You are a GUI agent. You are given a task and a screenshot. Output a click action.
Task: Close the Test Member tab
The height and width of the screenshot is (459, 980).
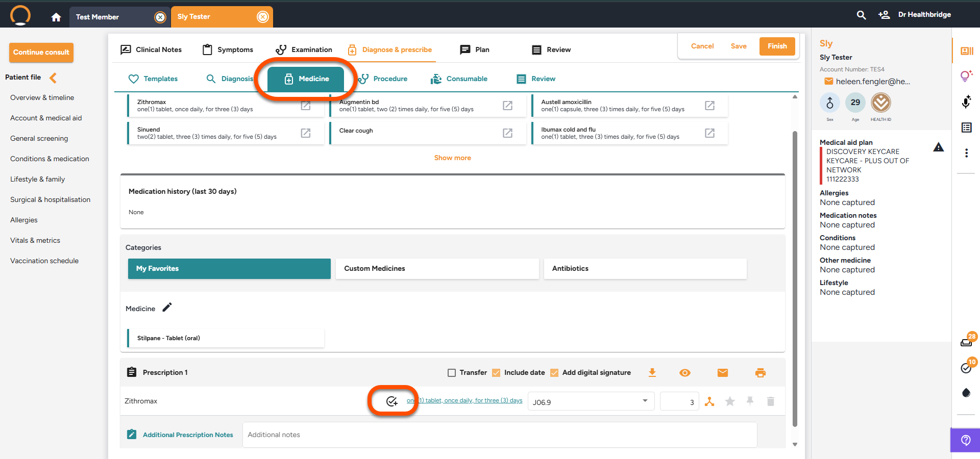160,17
